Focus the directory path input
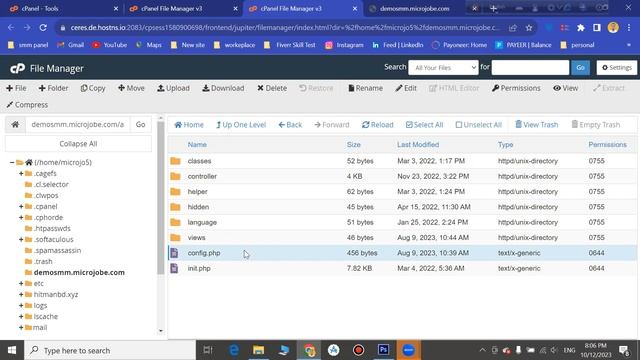This screenshot has height=360, width=640. point(78,124)
